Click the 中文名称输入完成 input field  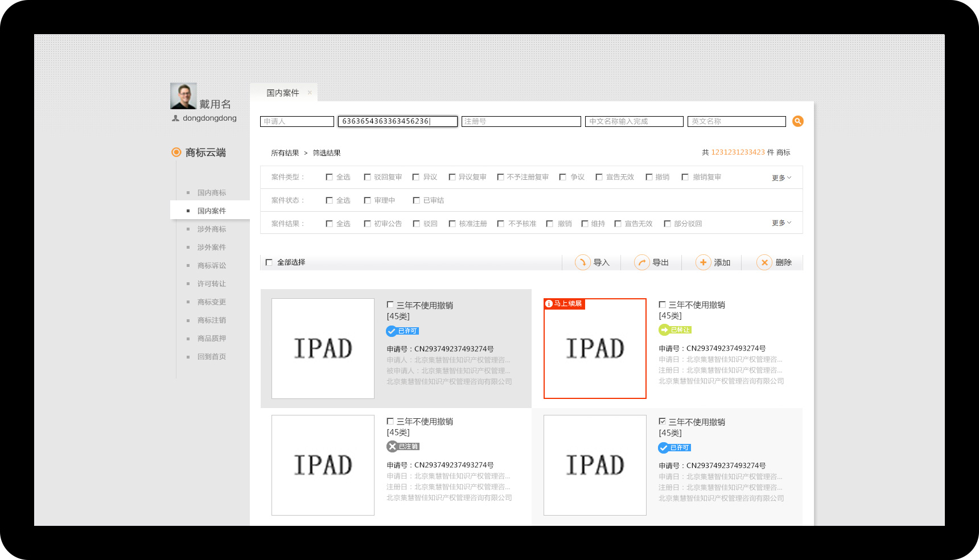[634, 121]
